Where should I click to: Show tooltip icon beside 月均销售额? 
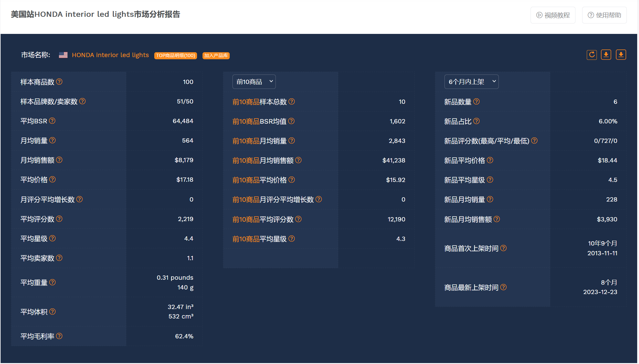point(59,160)
